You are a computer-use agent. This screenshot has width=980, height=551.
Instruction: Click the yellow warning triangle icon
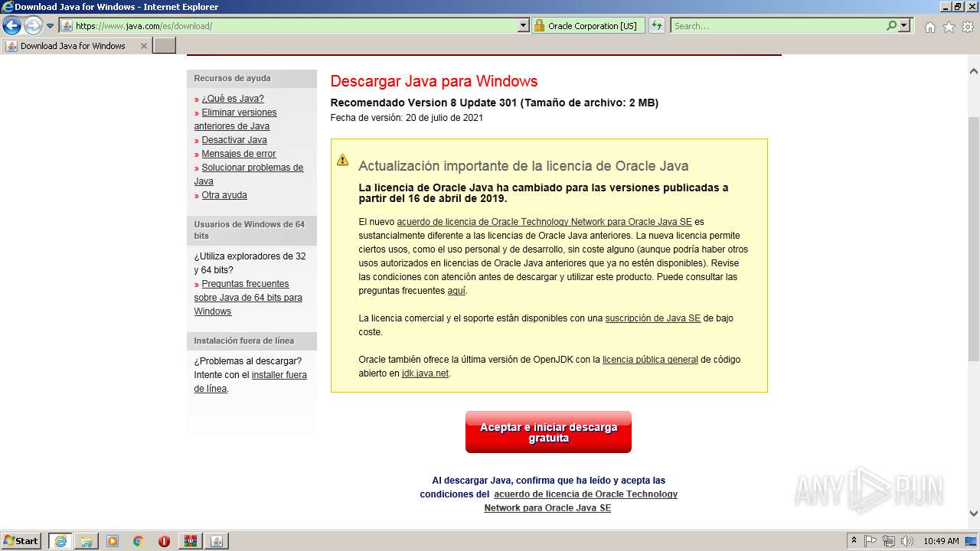click(342, 160)
